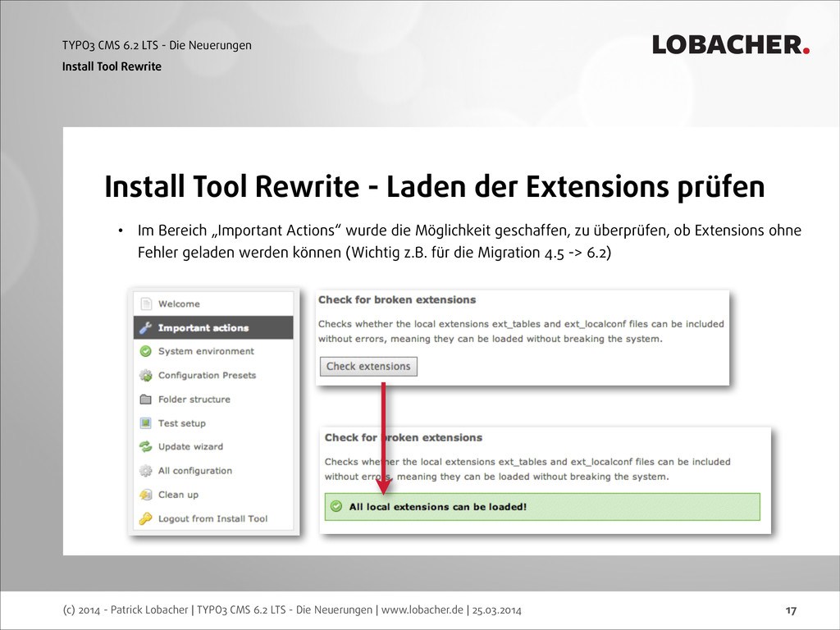This screenshot has height=630, width=840.
Task: Click the upper 'Check for broken extensions' heading
Action: pyautogui.click(x=397, y=300)
